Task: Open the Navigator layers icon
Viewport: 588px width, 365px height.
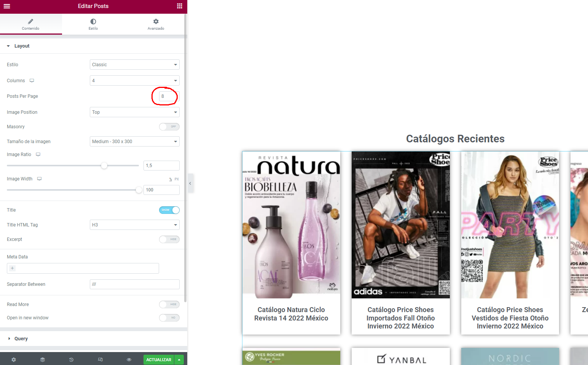Action: 43,360
